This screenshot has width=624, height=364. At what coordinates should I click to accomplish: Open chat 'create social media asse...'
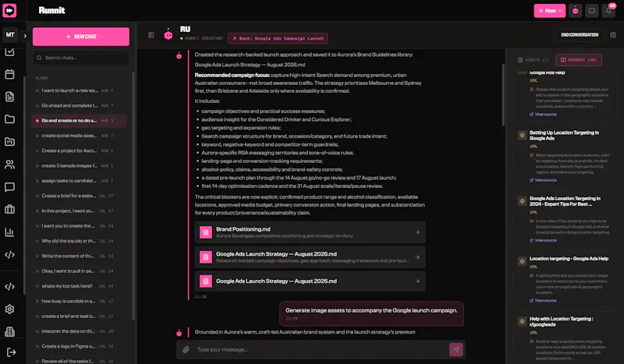coord(80,136)
